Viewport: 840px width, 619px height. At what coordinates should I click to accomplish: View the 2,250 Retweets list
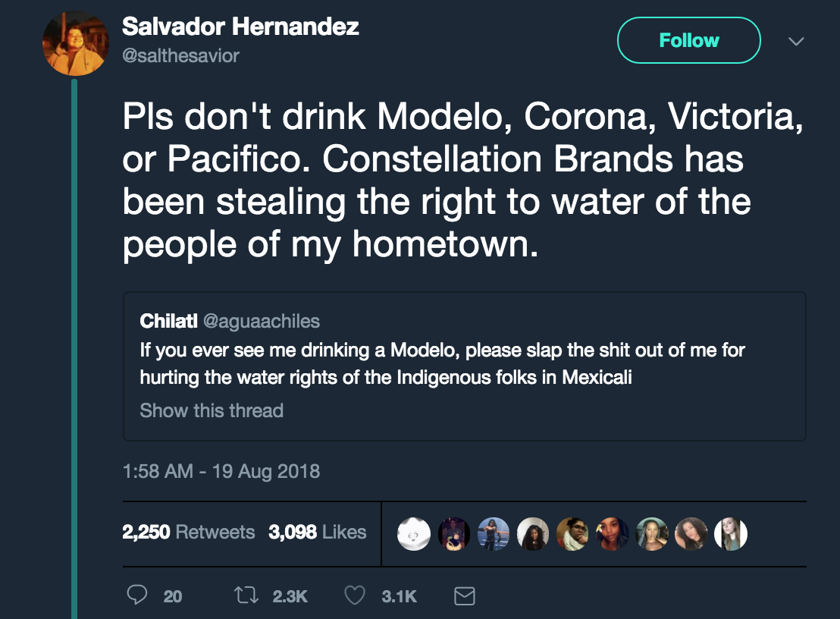(188, 532)
